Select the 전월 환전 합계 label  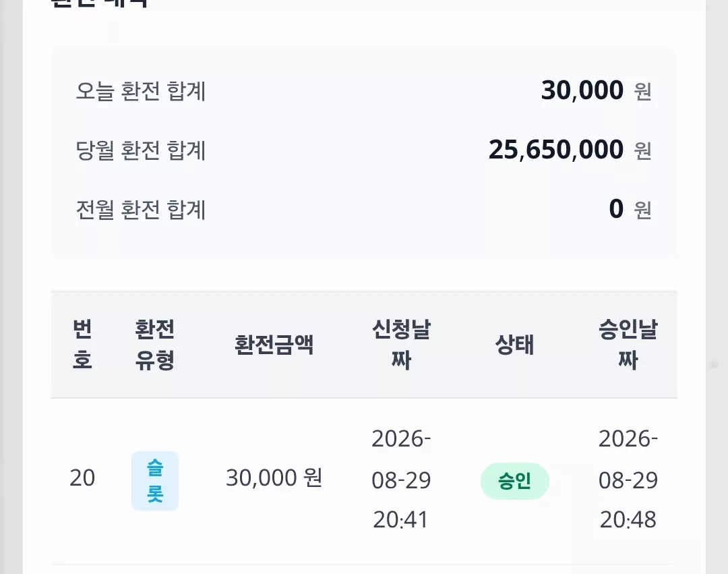pos(141,210)
